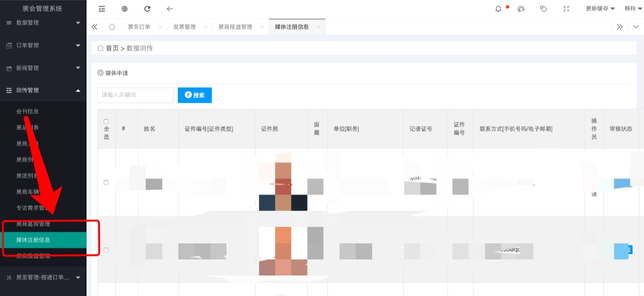Refresh the page using the reload icon
This screenshot has height=296, width=644.
tap(147, 9)
